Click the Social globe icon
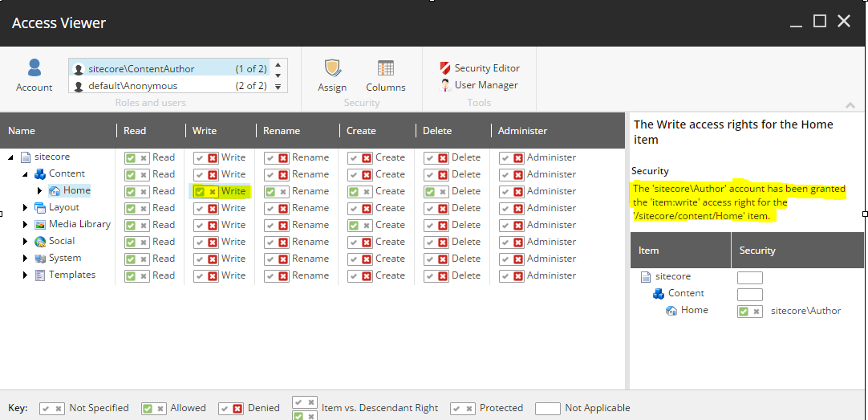This screenshot has width=868, height=420. pyautogui.click(x=40, y=242)
